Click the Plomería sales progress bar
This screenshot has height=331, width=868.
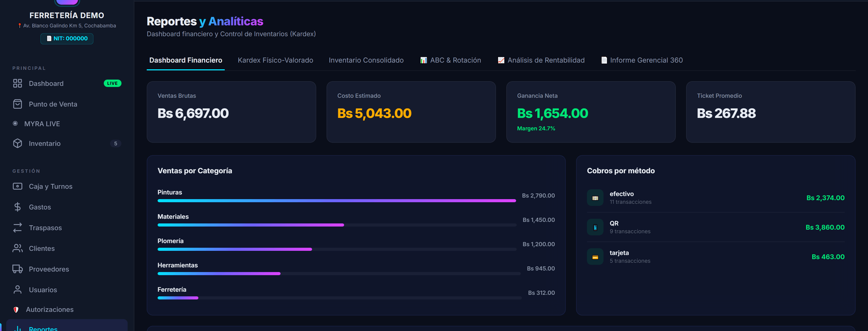[337, 249]
